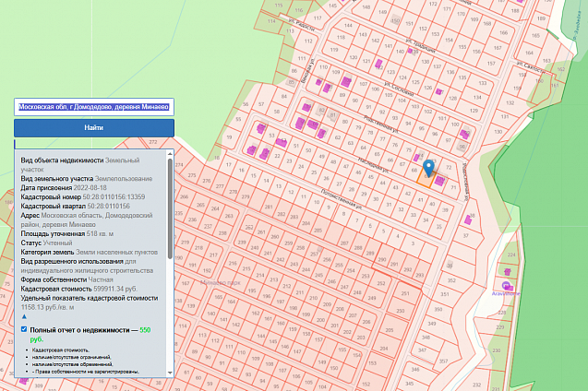
Task: Select plot number 224 on the map
Action: (x=511, y=255)
